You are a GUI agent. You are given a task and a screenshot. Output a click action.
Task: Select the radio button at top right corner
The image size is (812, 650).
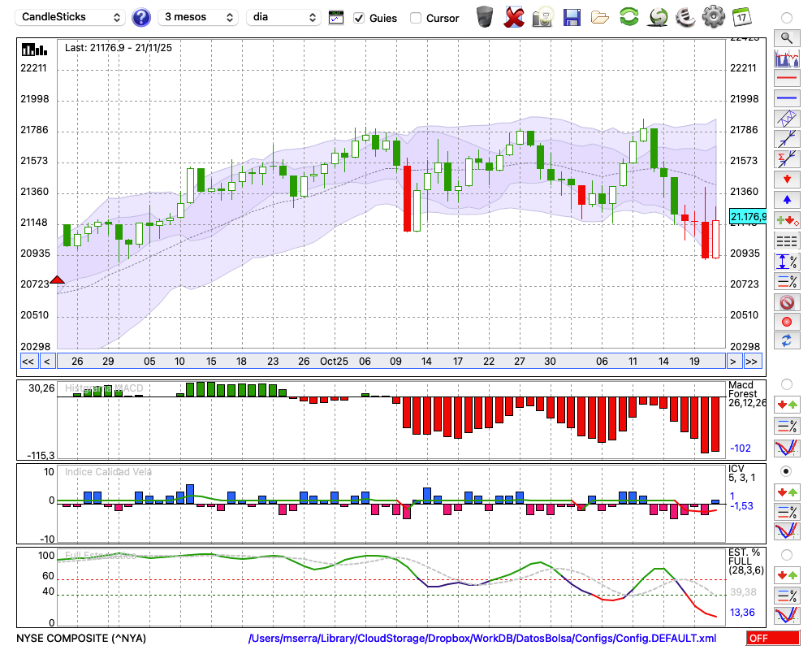coord(787,18)
